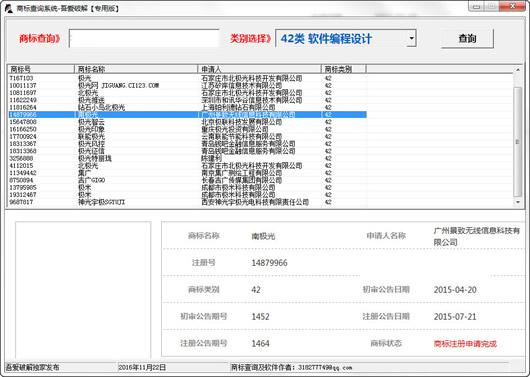
Task: Click registration number 14879966 in details
Action: pos(269,263)
